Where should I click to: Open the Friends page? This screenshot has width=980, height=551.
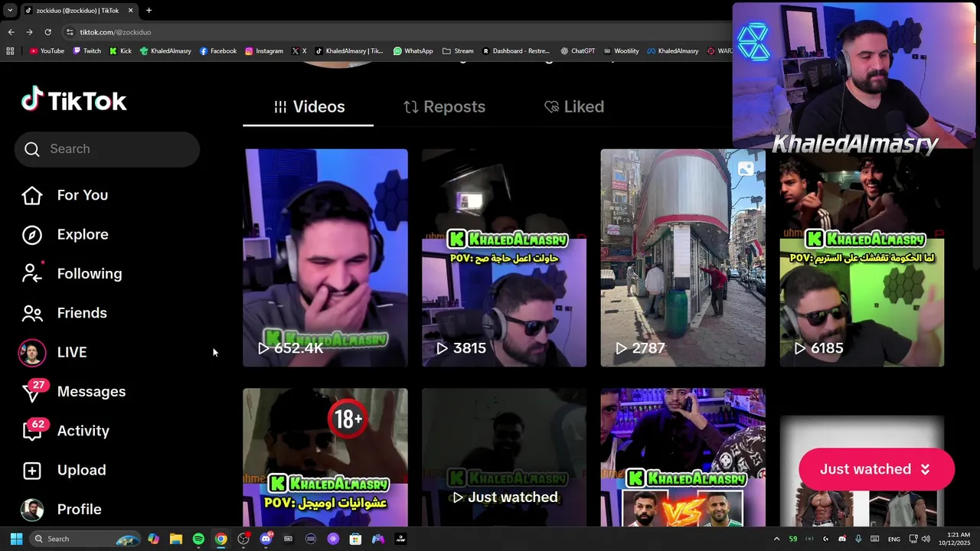pyautogui.click(x=64, y=313)
